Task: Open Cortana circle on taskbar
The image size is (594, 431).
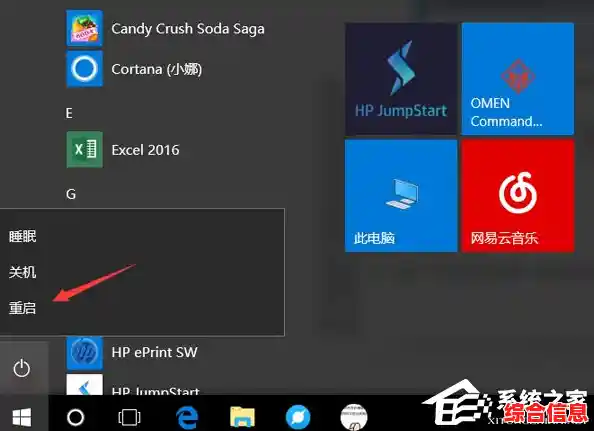Action: (x=75, y=417)
